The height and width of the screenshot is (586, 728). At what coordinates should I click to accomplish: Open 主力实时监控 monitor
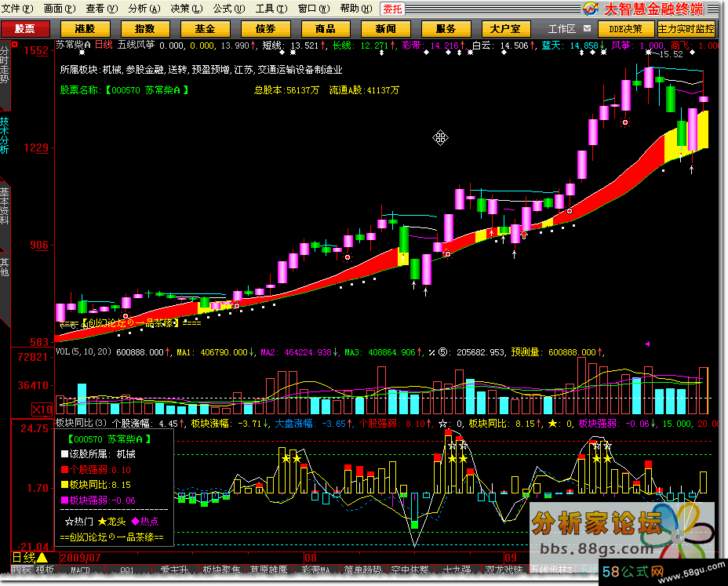(686, 29)
